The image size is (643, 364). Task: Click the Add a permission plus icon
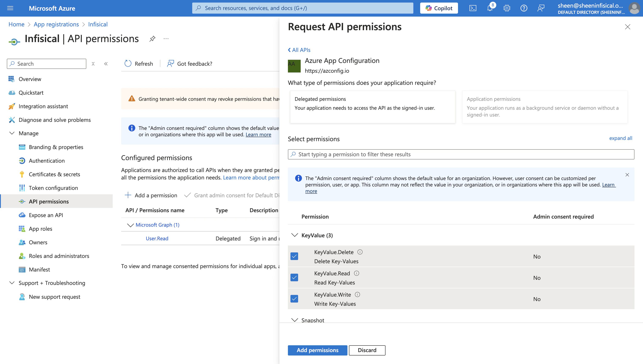tap(128, 195)
